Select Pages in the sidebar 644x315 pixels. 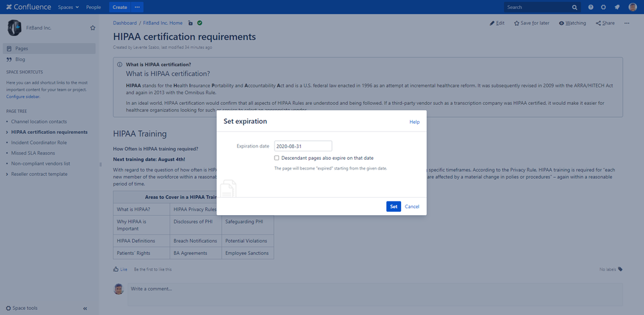point(21,48)
